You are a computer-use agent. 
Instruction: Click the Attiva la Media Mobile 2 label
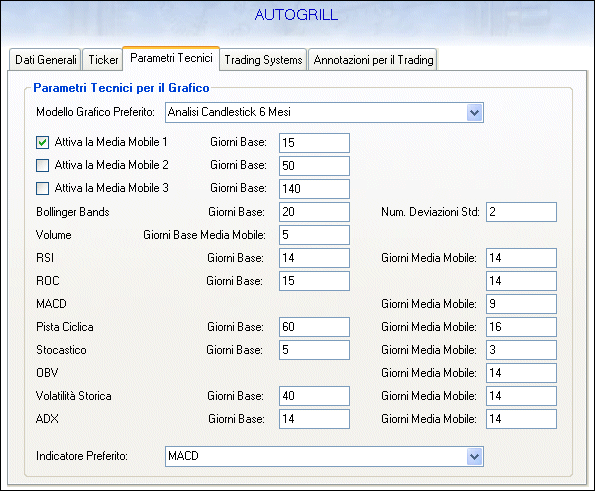(x=112, y=165)
